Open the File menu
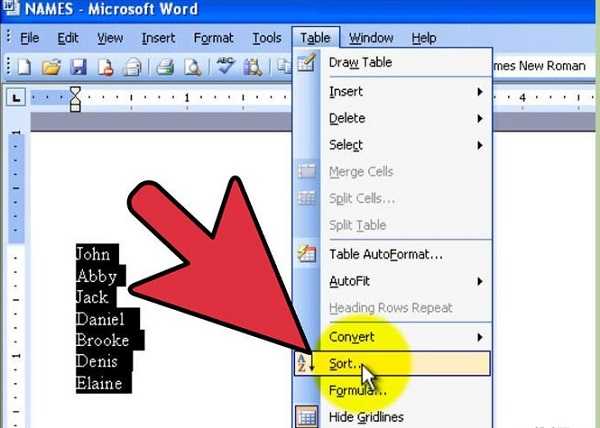The image size is (600, 428). tap(29, 38)
